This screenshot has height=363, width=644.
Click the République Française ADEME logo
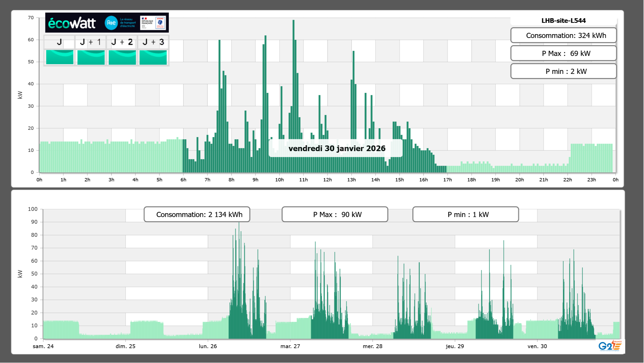pos(153,23)
